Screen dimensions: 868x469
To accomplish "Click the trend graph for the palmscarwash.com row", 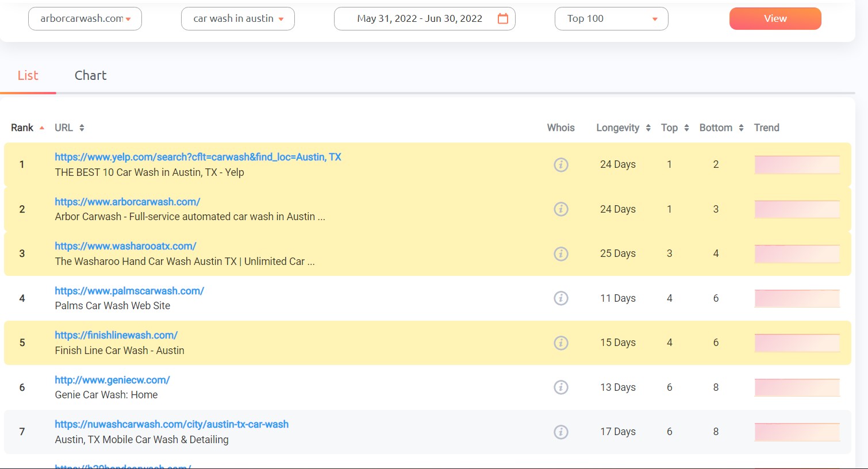I will coord(797,298).
